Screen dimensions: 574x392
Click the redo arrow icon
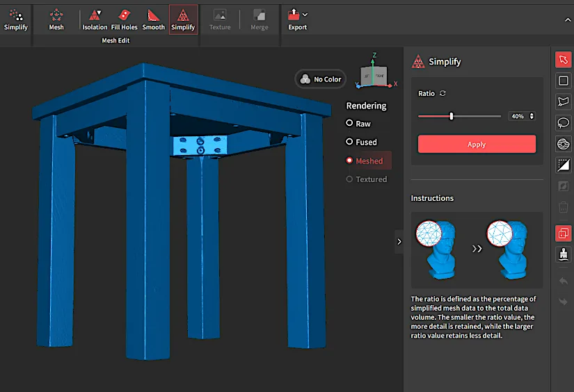pos(564,302)
